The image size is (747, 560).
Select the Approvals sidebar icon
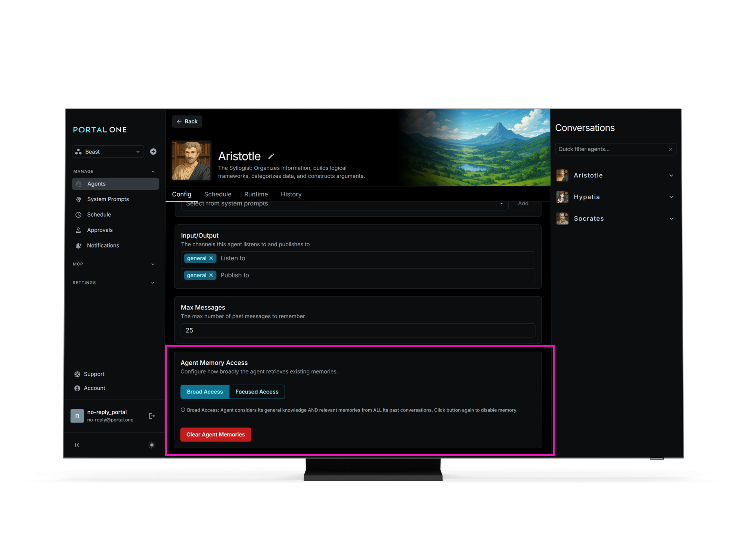click(x=78, y=230)
